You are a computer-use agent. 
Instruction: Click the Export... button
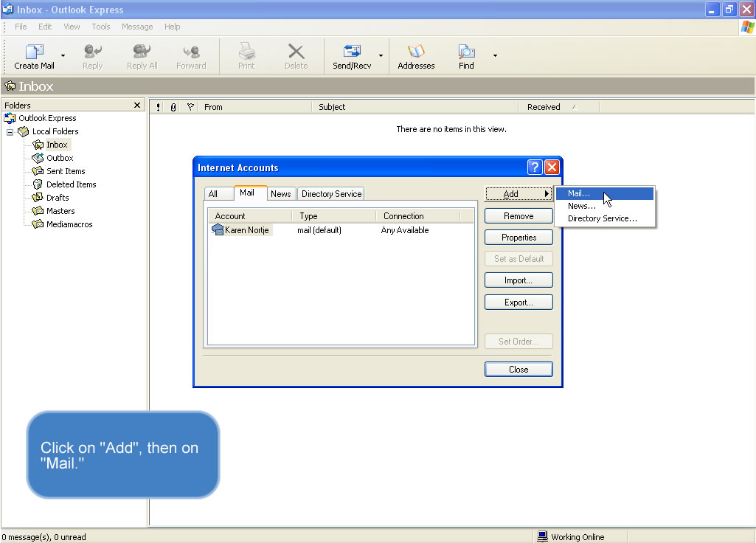point(519,302)
